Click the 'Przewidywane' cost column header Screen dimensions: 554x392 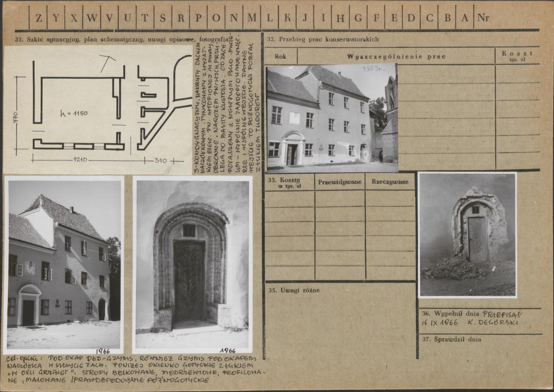click(340, 182)
